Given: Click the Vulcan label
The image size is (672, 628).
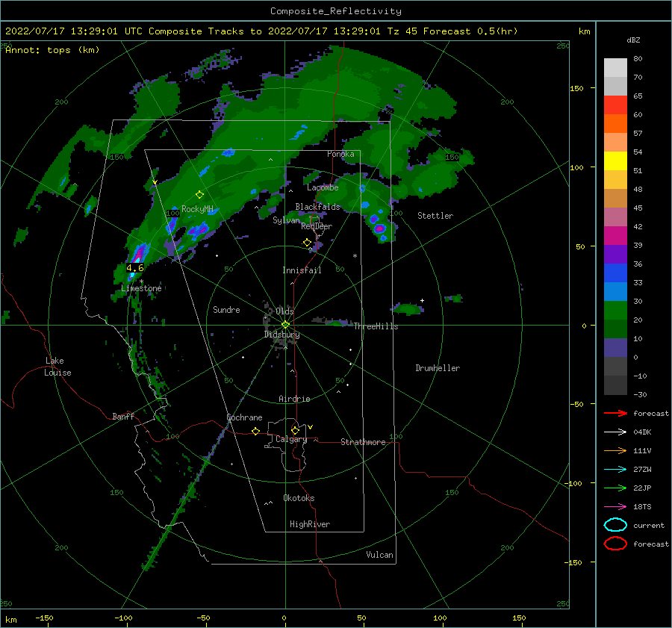Looking at the screenshot, I should point(379,555).
